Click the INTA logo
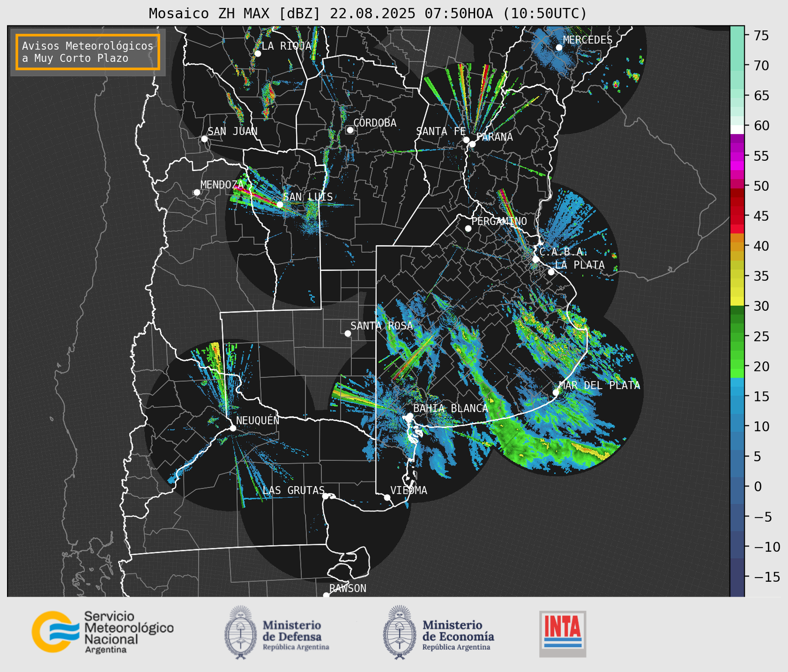 (563, 634)
